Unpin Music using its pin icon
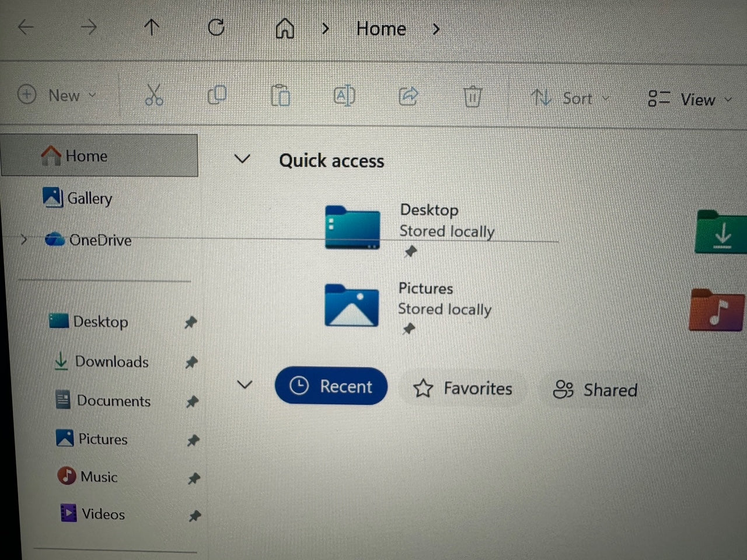 tap(194, 479)
